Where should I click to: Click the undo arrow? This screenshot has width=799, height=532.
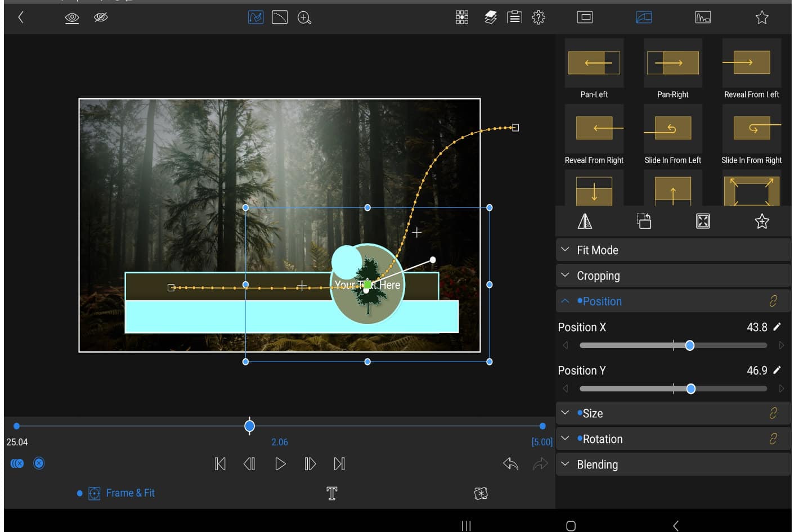click(x=510, y=464)
